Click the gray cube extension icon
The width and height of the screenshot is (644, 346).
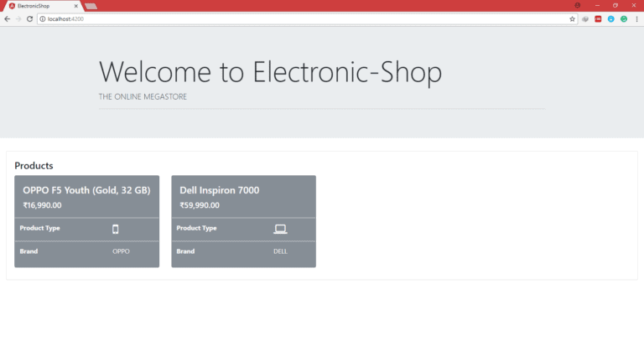click(x=585, y=19)
